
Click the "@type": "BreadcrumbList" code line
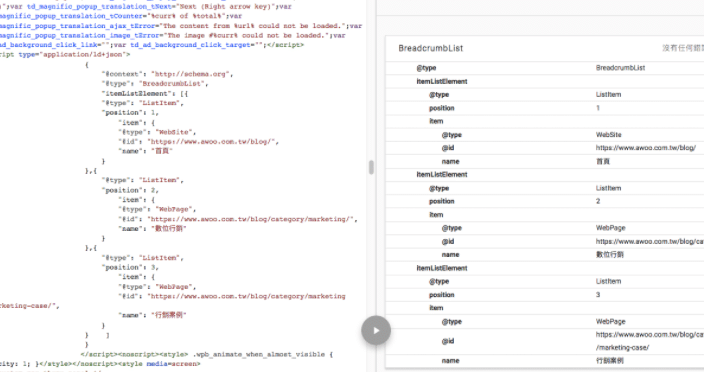tap(155, 83)
